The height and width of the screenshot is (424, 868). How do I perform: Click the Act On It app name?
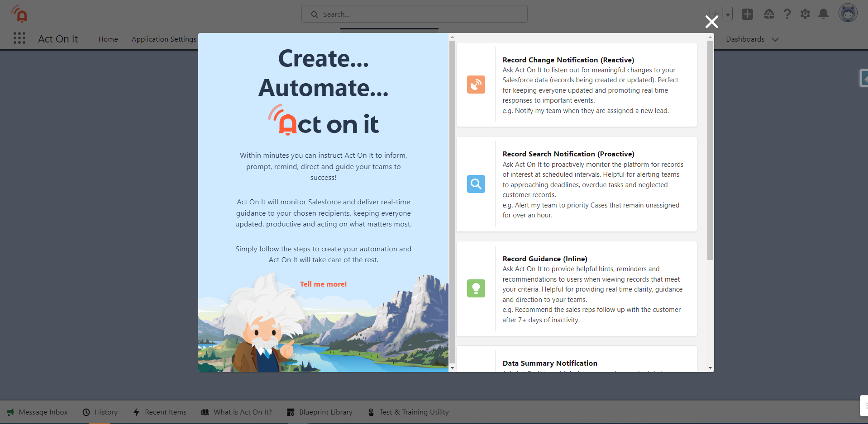point(58,39)
